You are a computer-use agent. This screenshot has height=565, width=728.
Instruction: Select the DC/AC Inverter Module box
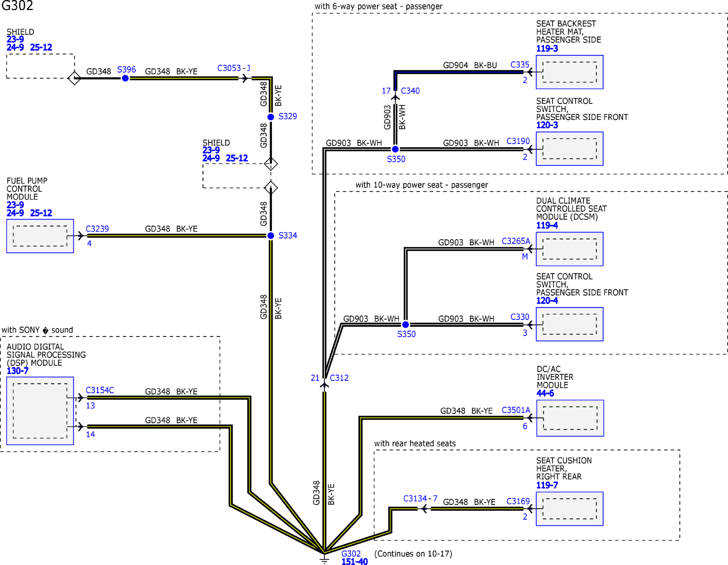(570, 418)
